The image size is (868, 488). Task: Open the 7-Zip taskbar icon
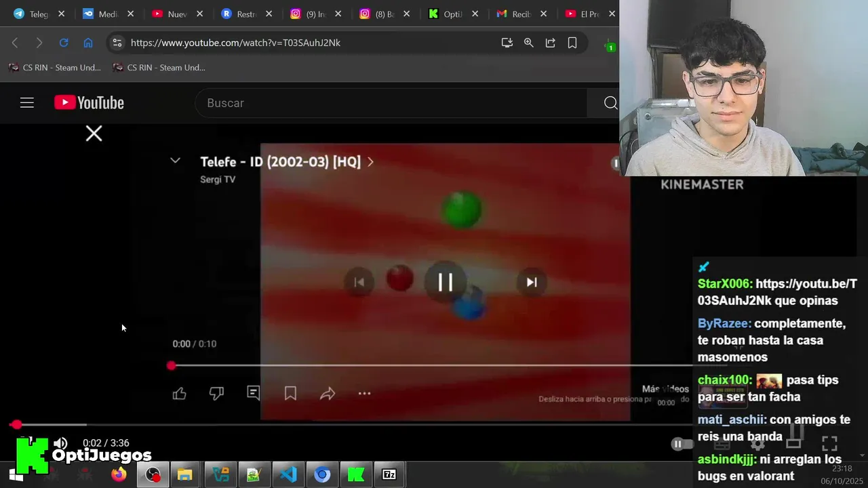[389, 474]
